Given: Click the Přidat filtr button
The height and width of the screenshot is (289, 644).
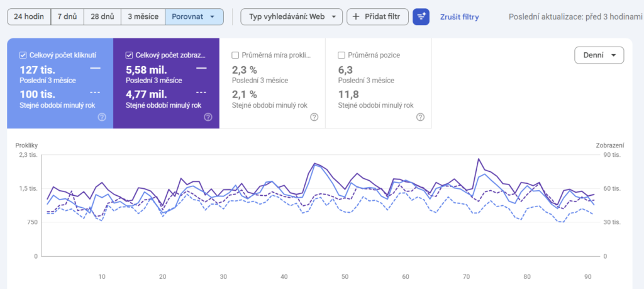Looking at the screenshot, I should pyautogui.click(x=377, y=17).
